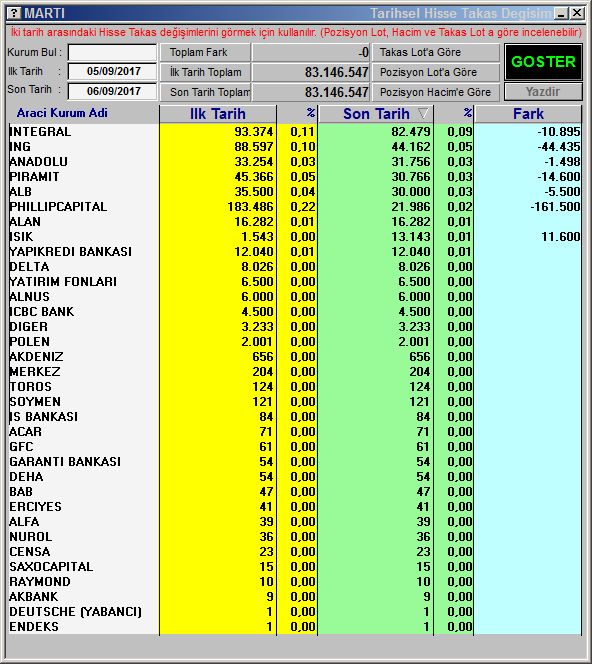Click the Ilk Tarih date field

(112, 71)
